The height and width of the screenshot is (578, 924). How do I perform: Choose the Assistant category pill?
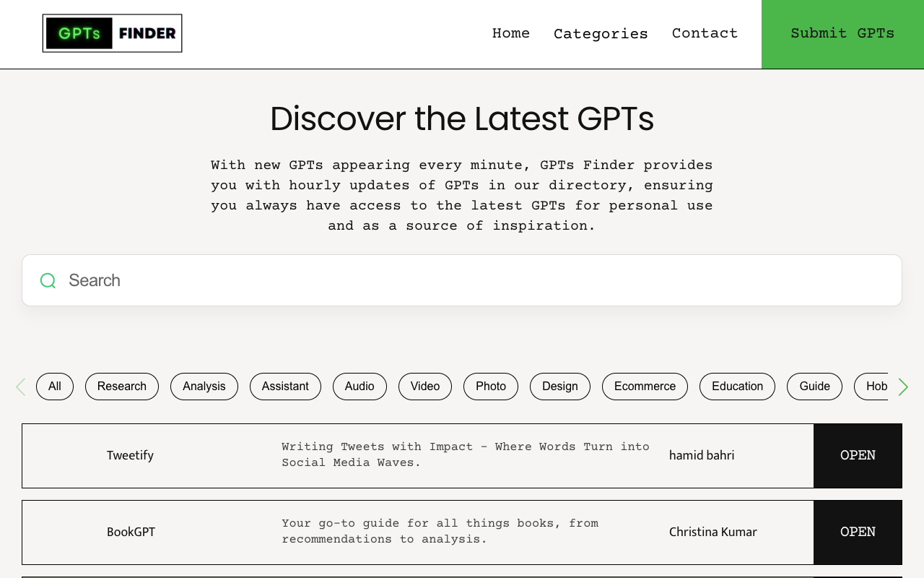(285, 387)
